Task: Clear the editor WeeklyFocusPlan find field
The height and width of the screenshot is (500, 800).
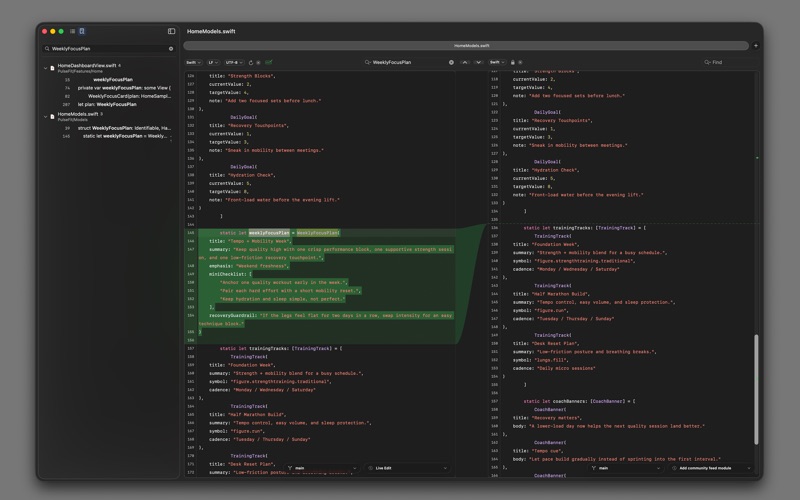Action: (x=451, y=62)
